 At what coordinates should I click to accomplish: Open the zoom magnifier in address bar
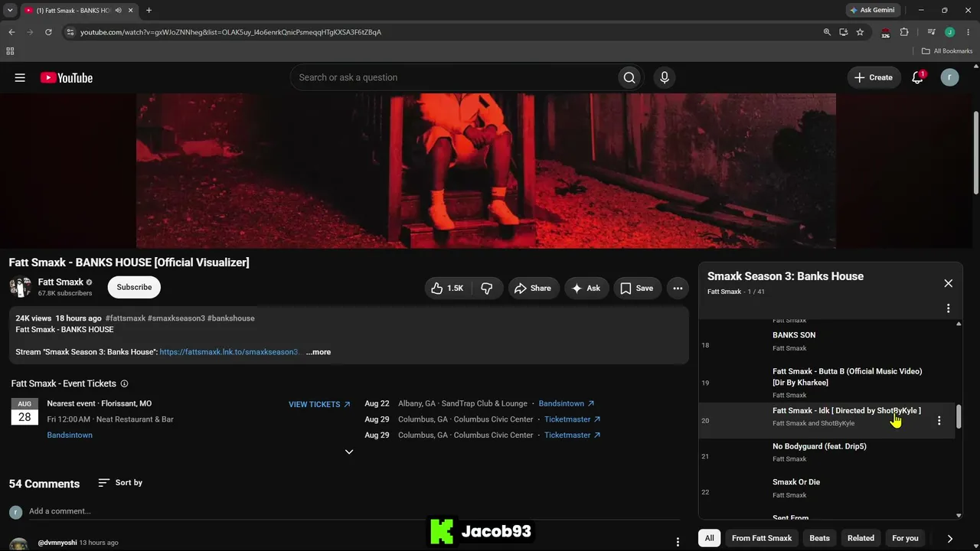827,32
